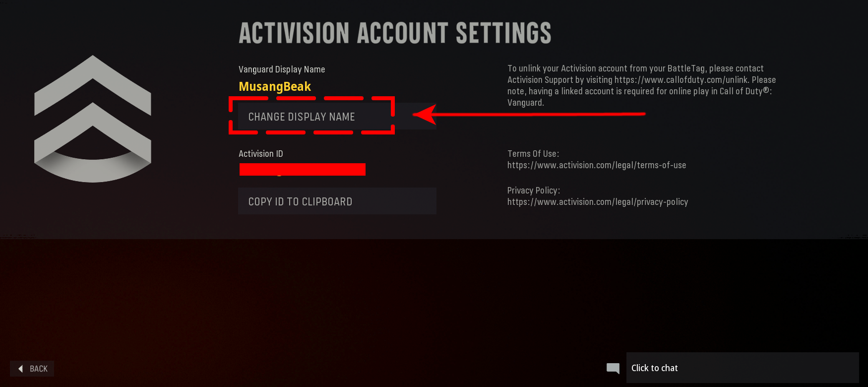Viewport: 868px width, 387px height.
Task: Click the chat speech bubble icon
Action: (x=613, y=368)
